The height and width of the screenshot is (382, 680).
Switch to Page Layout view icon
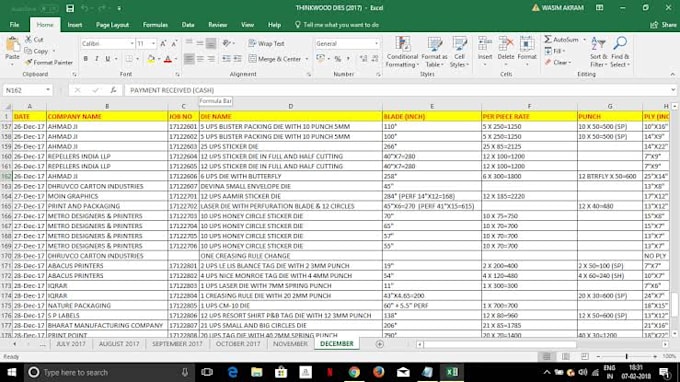click(566, 356)
